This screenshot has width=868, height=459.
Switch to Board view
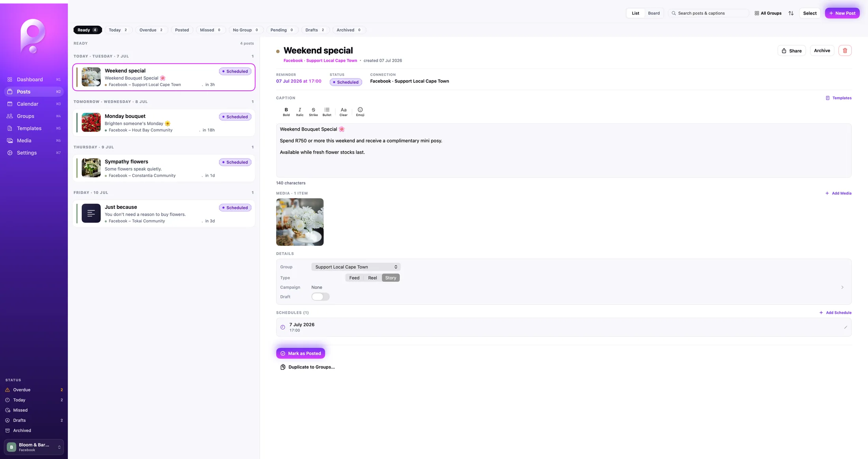pyautogui.click(x=654, y=13)
